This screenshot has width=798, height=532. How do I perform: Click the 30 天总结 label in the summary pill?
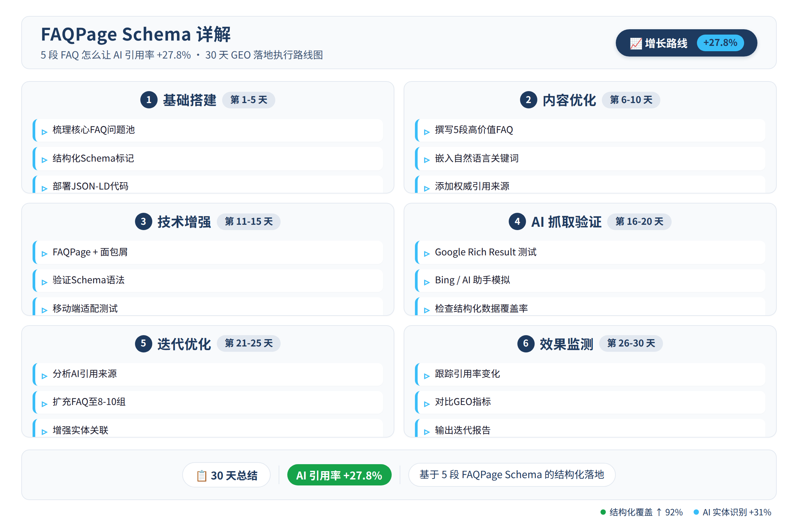[234, 475]
